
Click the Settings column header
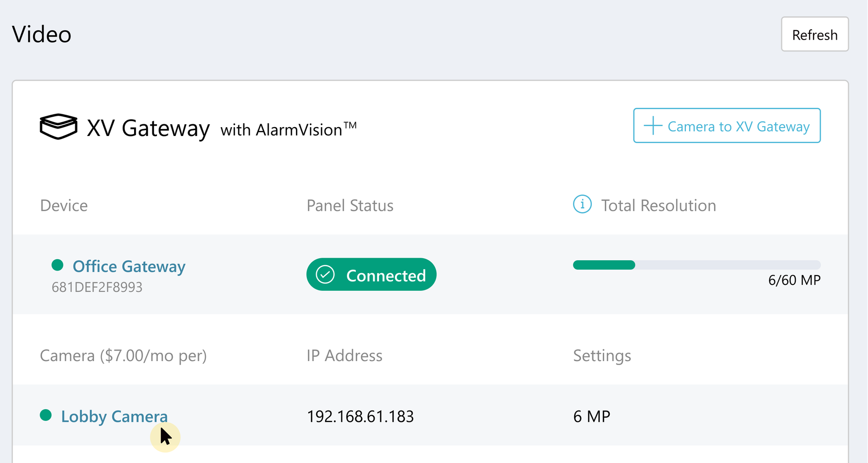click(x=602, y=356)
